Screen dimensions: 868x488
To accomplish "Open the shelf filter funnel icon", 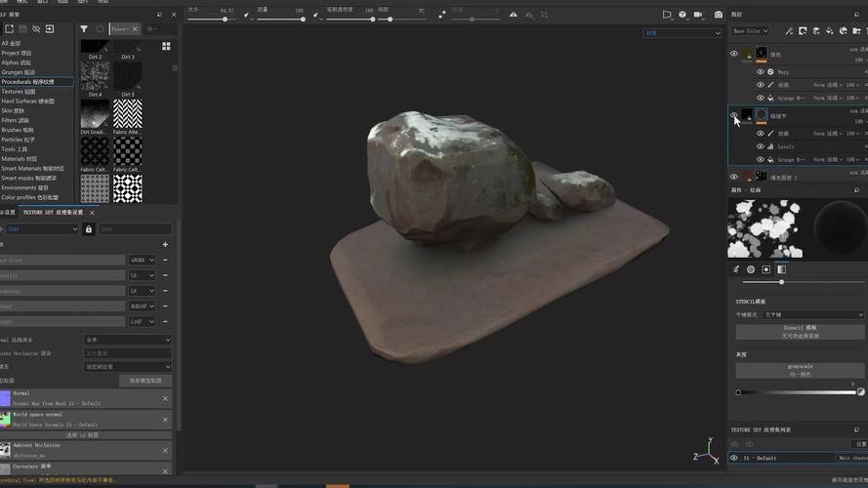I will click(x=84, y=28).
